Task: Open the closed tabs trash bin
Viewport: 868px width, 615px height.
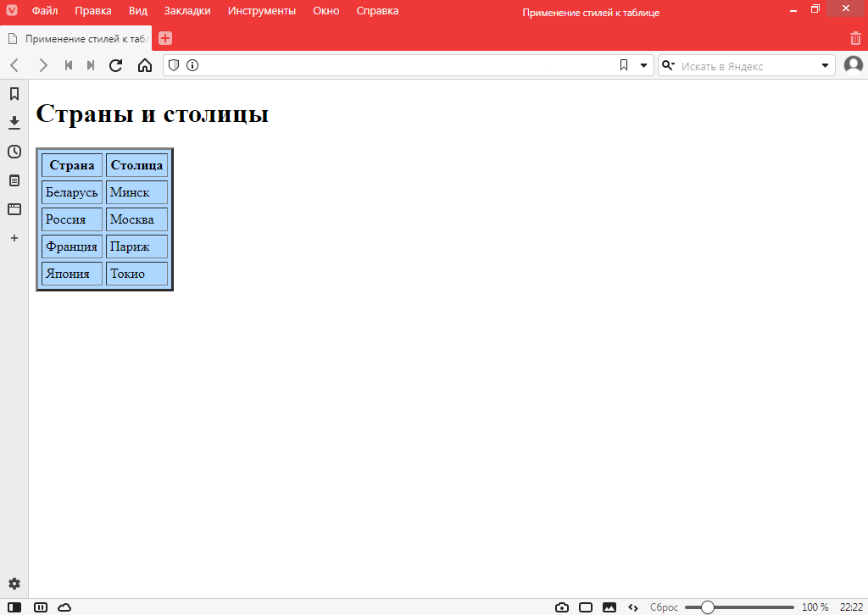Action: (855, 38)
